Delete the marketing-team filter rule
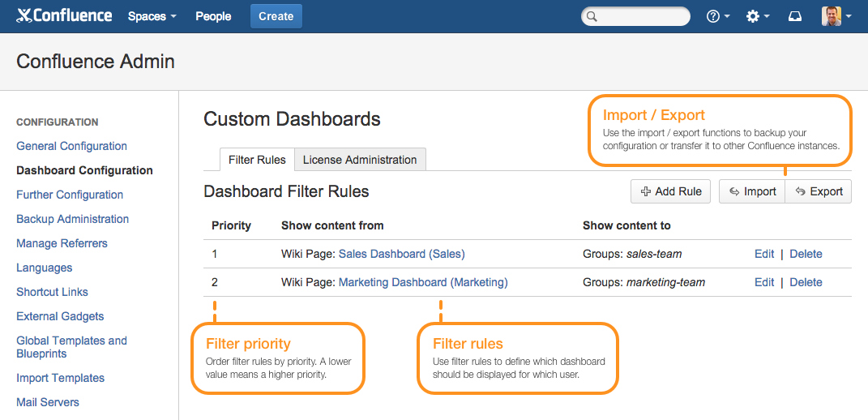The image size is (868, 420). click(806, 282)
